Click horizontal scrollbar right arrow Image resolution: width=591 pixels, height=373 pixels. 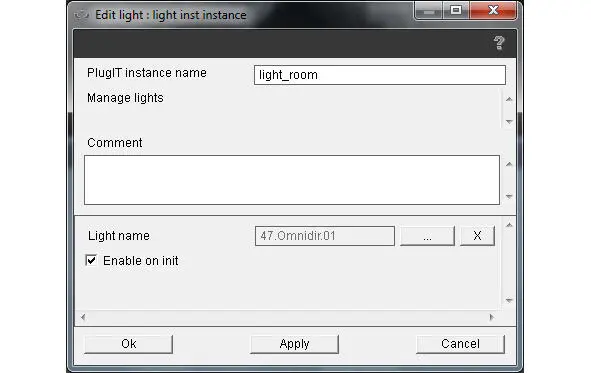[x=491, y=317]
